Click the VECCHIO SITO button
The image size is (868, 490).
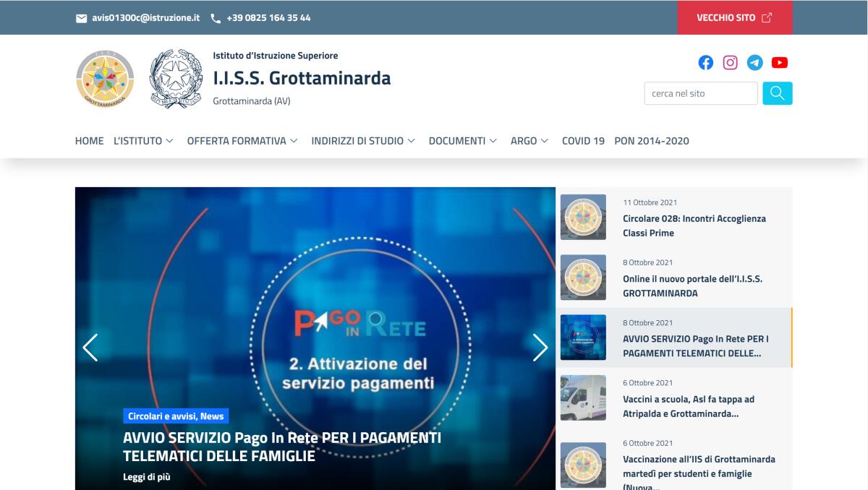(x=735, y=17)
